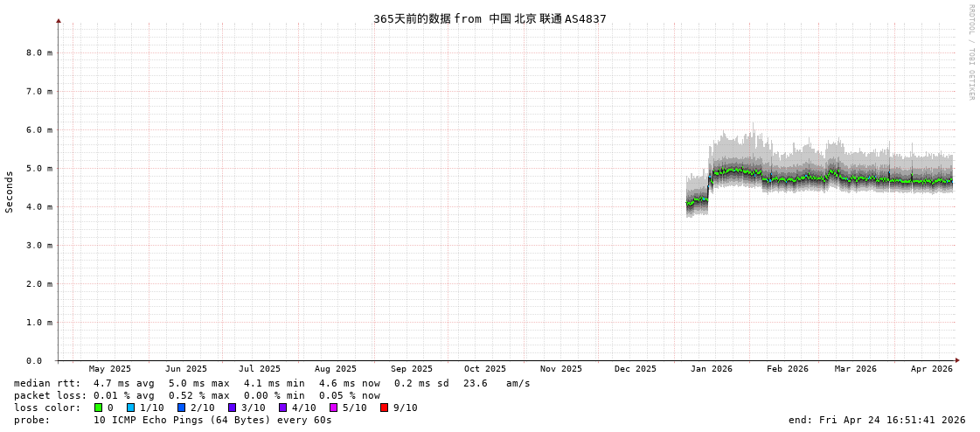Click the 5/10 magenta loss swatch

(333, 408)
